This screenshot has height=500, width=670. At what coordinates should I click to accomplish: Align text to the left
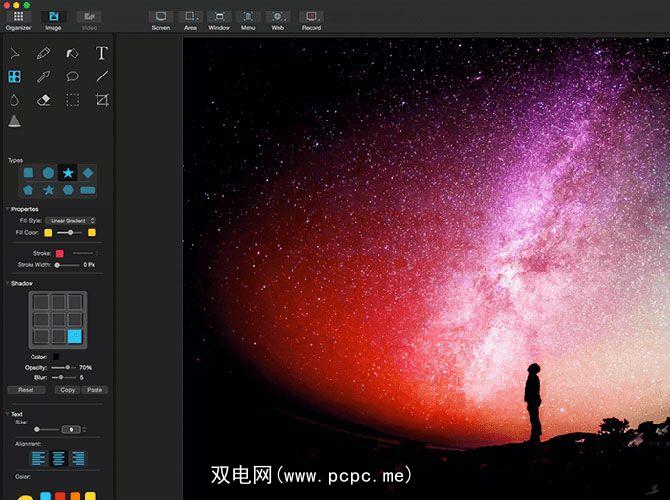(x=38, y=459)
